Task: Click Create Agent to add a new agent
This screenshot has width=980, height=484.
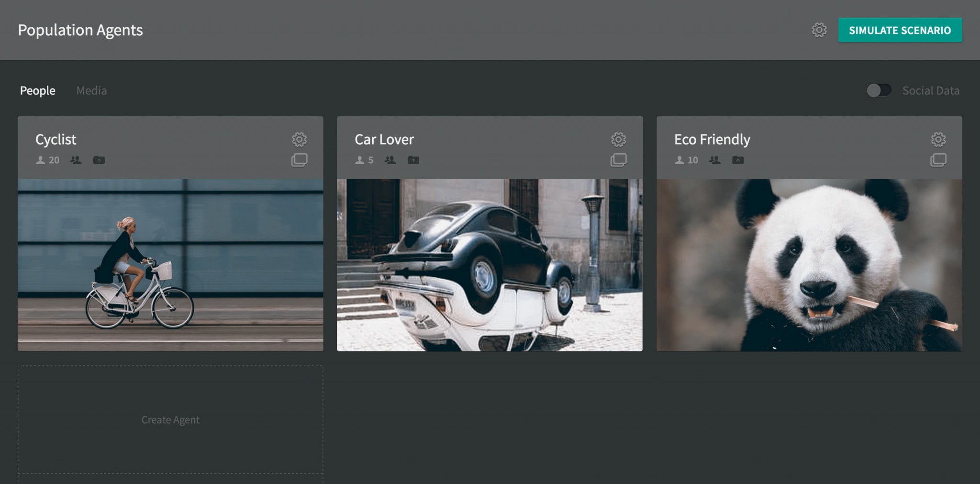Action: click(x=170, y=420)
